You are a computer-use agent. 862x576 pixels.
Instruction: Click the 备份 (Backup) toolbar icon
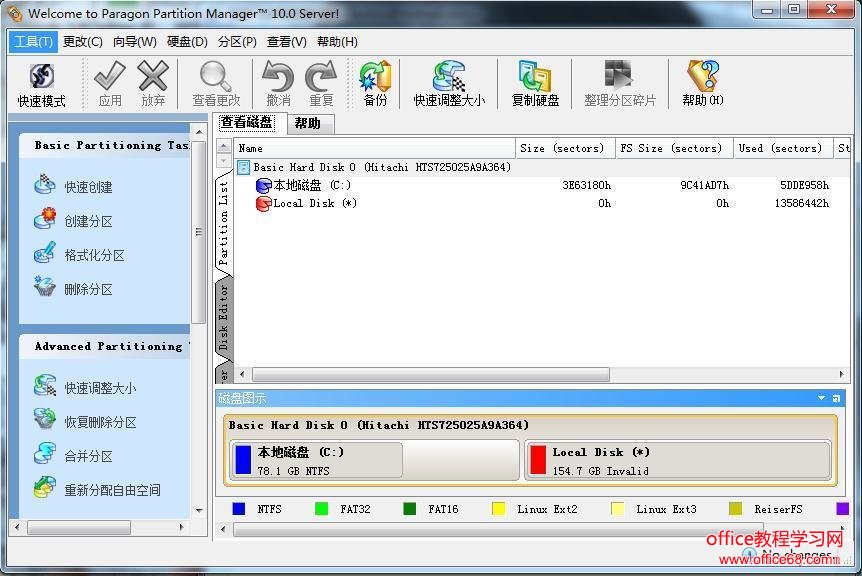tap(375, 84)
